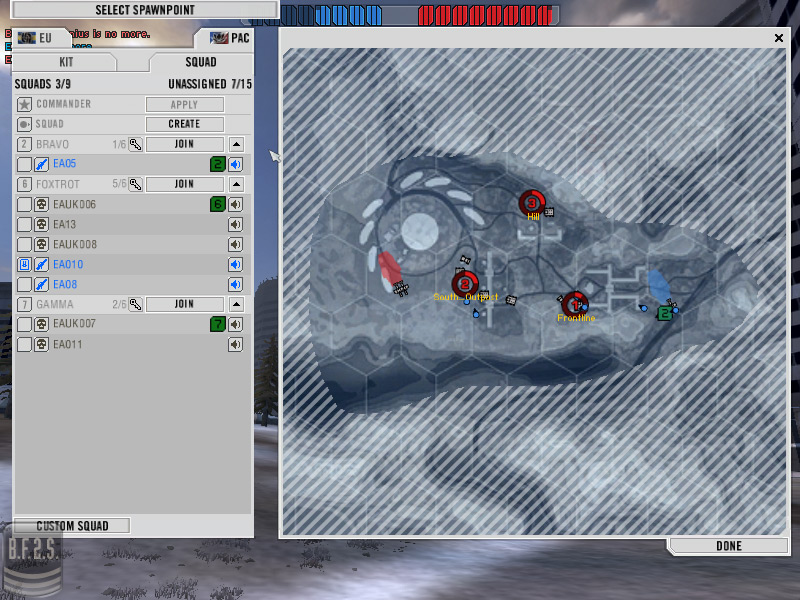This screenshot has width=800, height=600.
Task: Confirm spawn selection with Done
Action: pyautogui.click(x=729, y=546)
